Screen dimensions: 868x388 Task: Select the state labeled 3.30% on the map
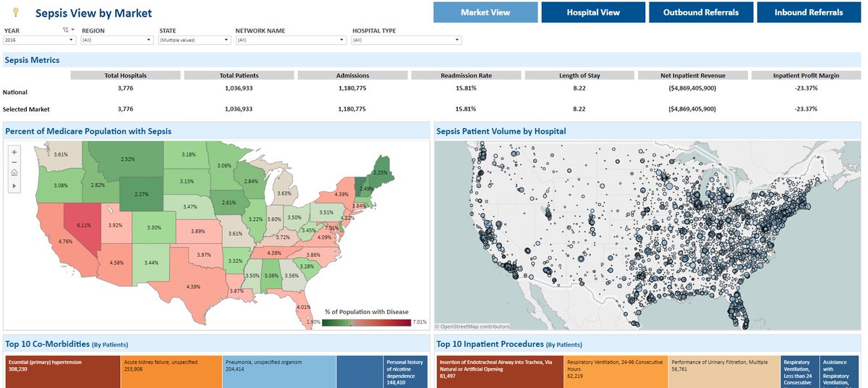pos(154,228)
